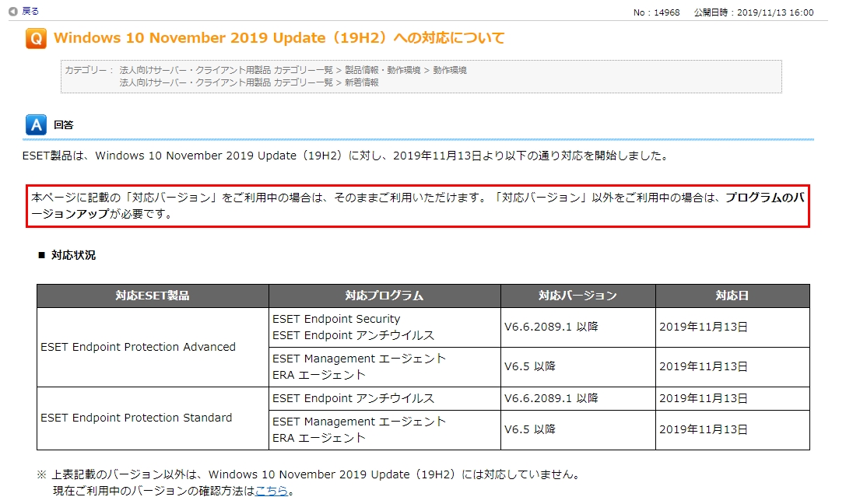Open 製品情報・動作環境 breadcrumb link
This screenshot has width=846, height=504.
coord(383,70)
